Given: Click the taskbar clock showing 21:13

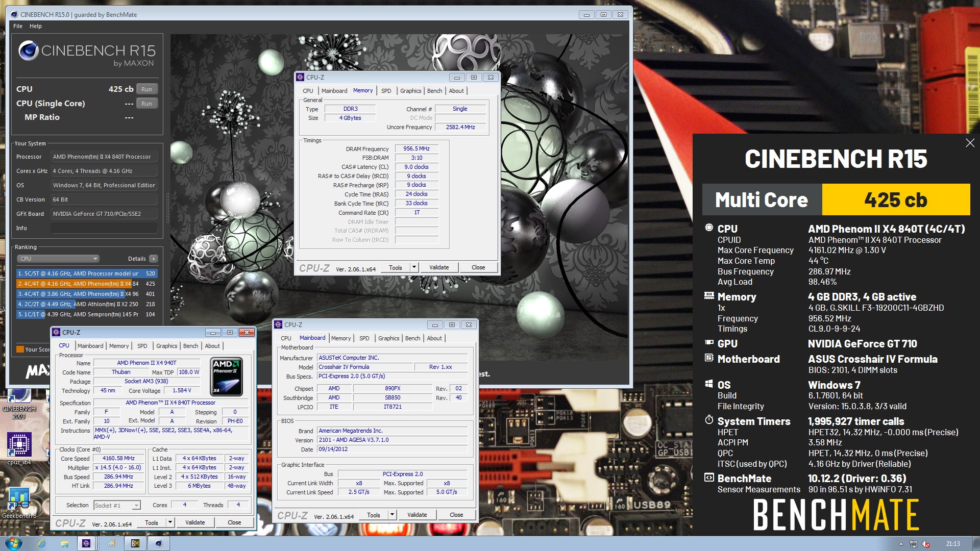Looking at the screenshot, I should (x=952, y=544).
